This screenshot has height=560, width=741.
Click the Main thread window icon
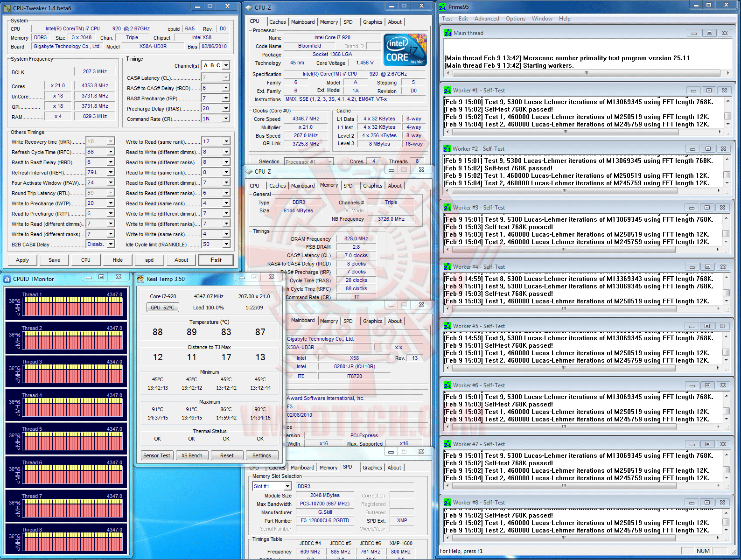[448, 33]
